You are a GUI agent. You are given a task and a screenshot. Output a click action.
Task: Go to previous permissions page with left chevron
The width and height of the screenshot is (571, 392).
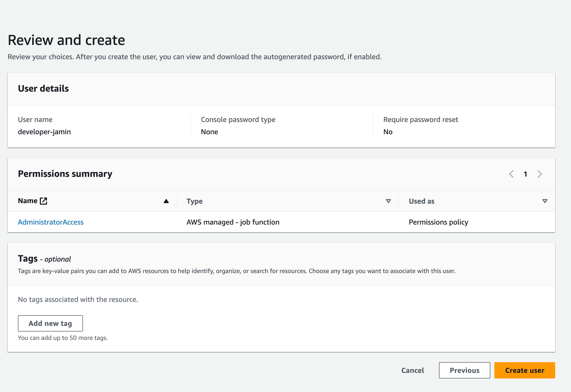(x=511, y=174)
